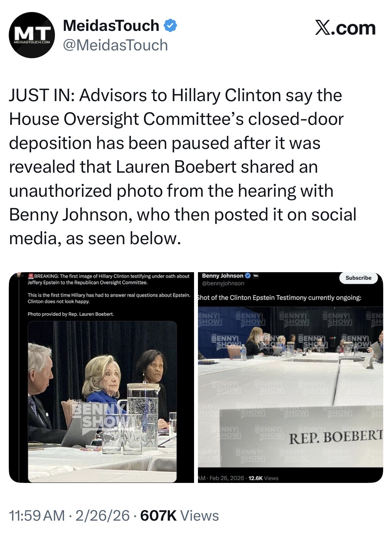
Task: Open the 607K Views count
Action: click(179, 516)
